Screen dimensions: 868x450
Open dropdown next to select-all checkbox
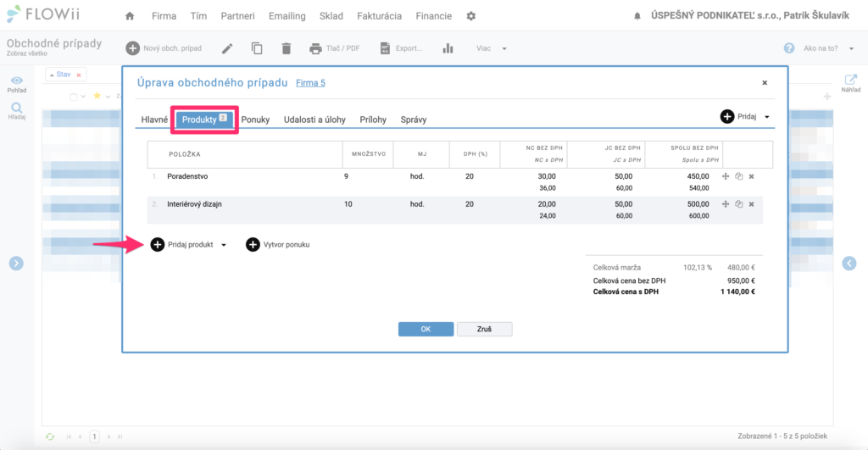(83, 97)
